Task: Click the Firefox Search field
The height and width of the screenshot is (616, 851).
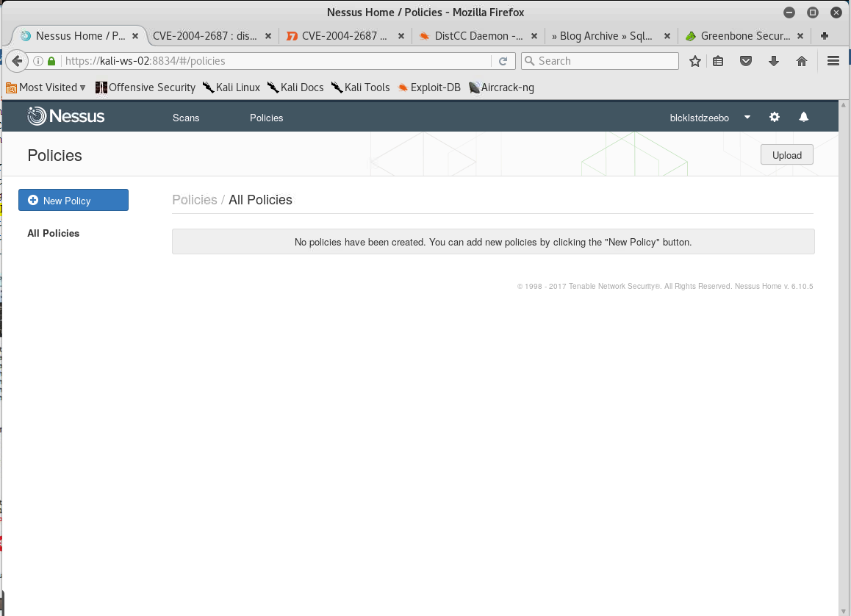Action: coord(600,61)
